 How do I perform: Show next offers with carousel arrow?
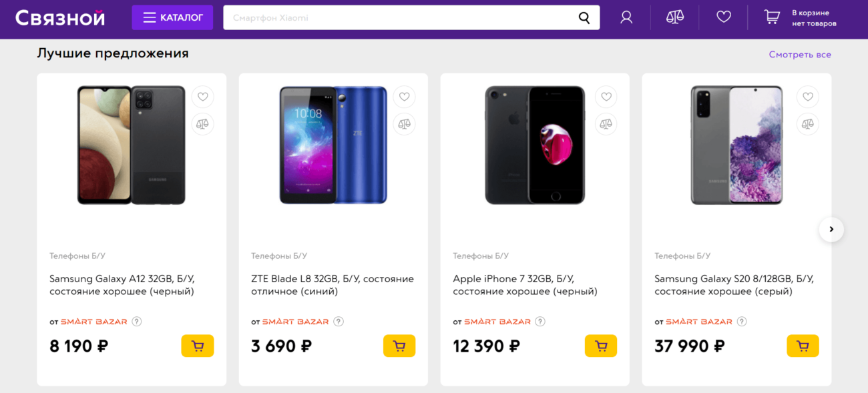click(831, 230)
